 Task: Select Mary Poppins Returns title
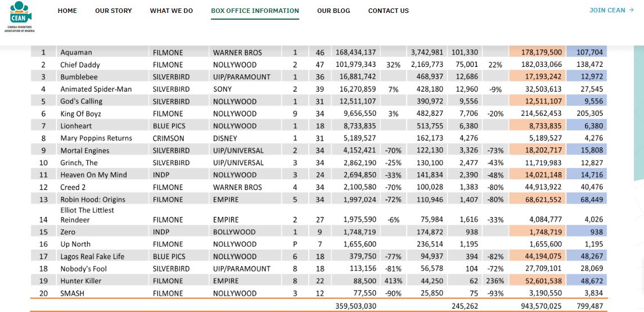(96, 138)
